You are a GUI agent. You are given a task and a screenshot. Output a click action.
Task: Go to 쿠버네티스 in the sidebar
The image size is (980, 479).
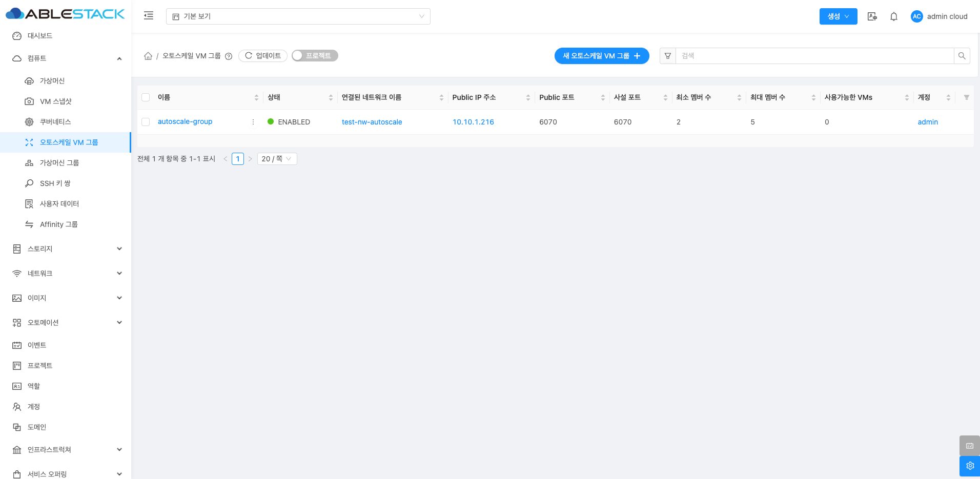point(55,122)
